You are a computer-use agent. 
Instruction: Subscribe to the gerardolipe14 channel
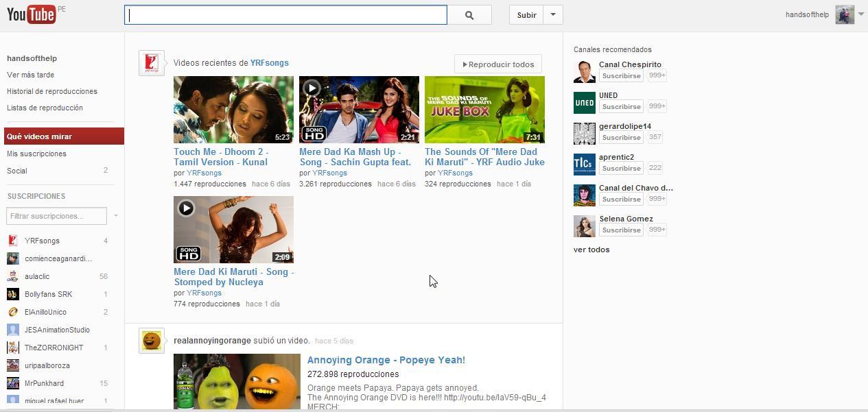(621, 138)
